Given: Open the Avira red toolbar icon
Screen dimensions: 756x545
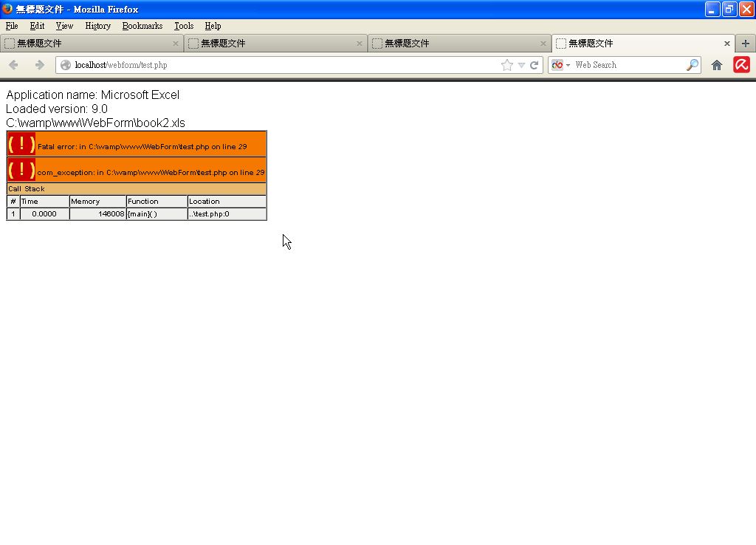Looking at the screenshot, I should 741,65.
